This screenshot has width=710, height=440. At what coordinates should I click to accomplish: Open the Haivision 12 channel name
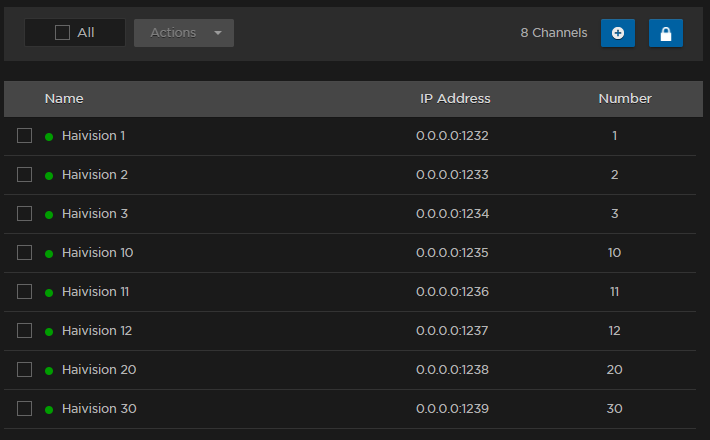point(97,331)
